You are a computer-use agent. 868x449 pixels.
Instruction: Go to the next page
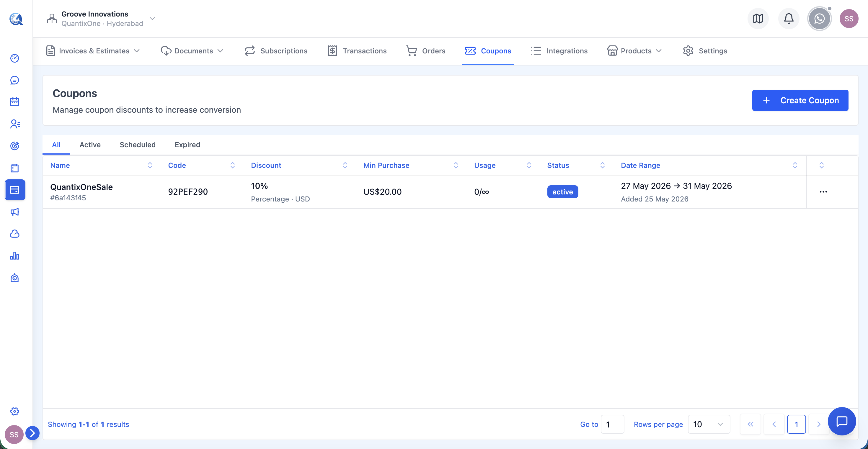coord(818,424)
